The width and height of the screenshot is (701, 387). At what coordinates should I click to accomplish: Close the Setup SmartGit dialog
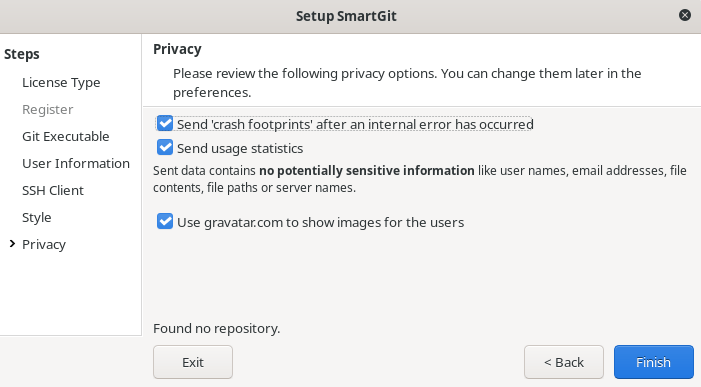[684, 15]
